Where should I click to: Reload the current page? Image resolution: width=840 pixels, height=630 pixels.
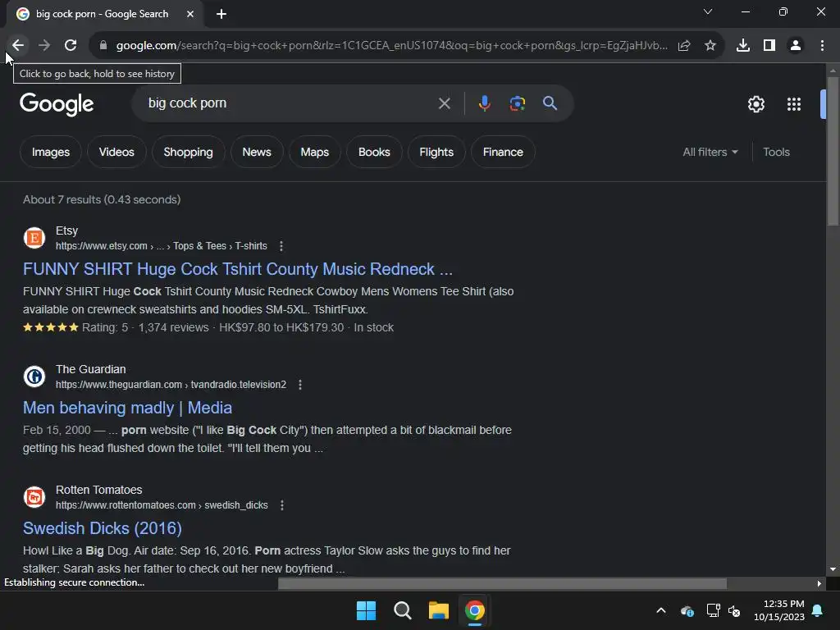click(x=71, y=46)
